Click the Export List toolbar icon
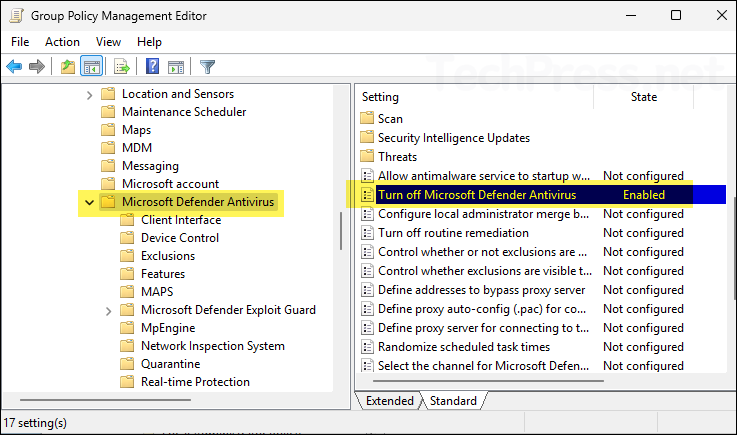This screenshot has width=737, height=435. click(121, 66)
